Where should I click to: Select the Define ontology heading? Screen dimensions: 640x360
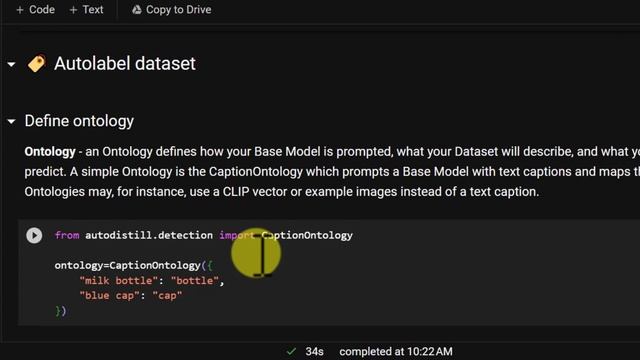(79, 121)
